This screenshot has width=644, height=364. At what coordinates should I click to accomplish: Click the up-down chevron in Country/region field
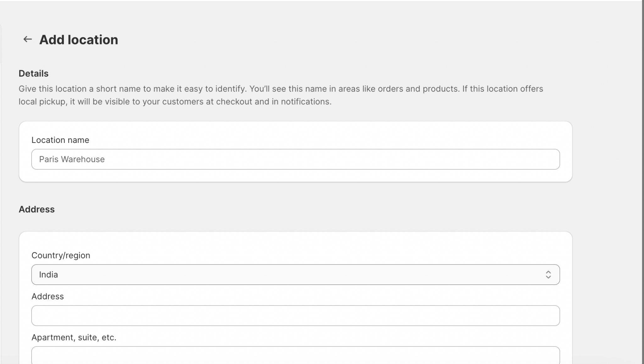point(548,275)
